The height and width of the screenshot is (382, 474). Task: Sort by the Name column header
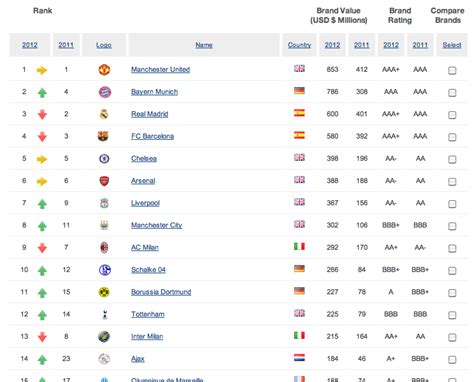(204, 45)
